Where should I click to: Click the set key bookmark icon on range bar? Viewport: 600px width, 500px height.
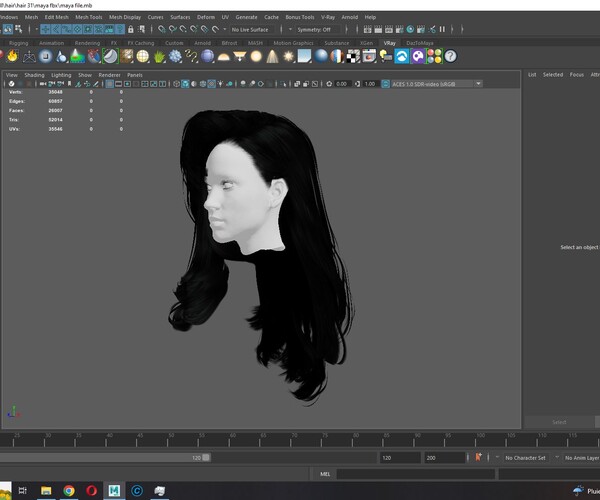[x=478, y=457]
